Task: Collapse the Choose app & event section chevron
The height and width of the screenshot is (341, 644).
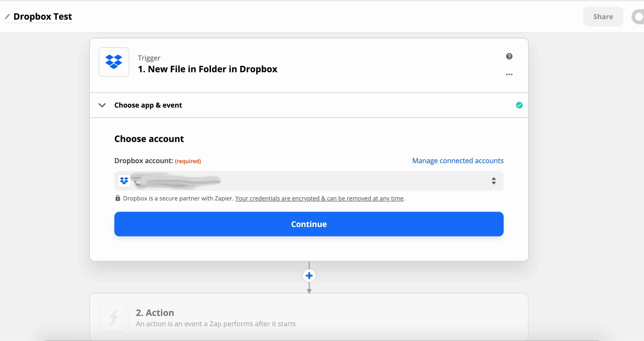Action: pos(102,105)
